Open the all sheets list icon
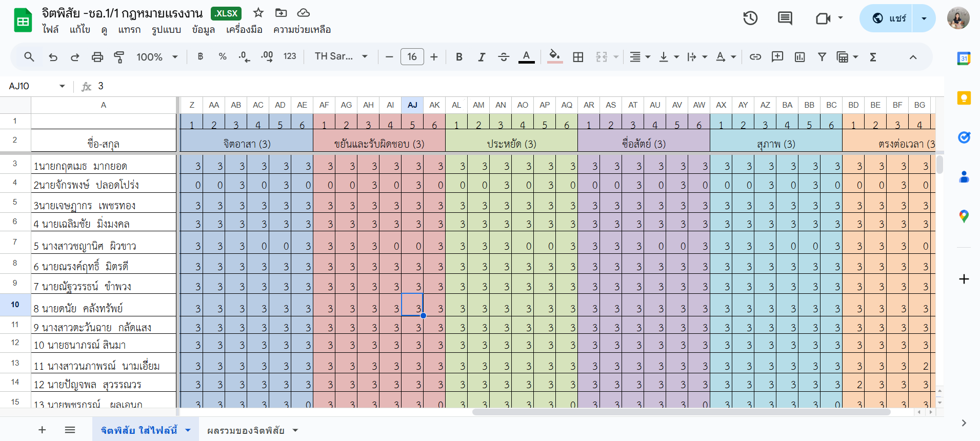The height and width of the screenshot is (441, 980). pyautogui.click(x=70, y=430)
